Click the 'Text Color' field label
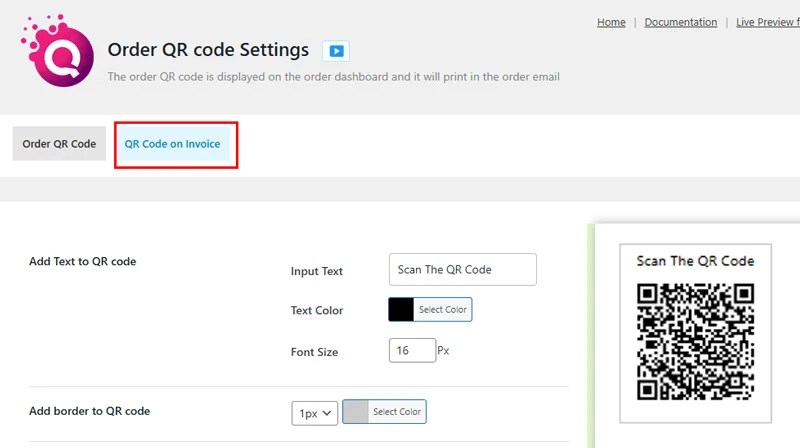800x448 pixels. point(317,310)
